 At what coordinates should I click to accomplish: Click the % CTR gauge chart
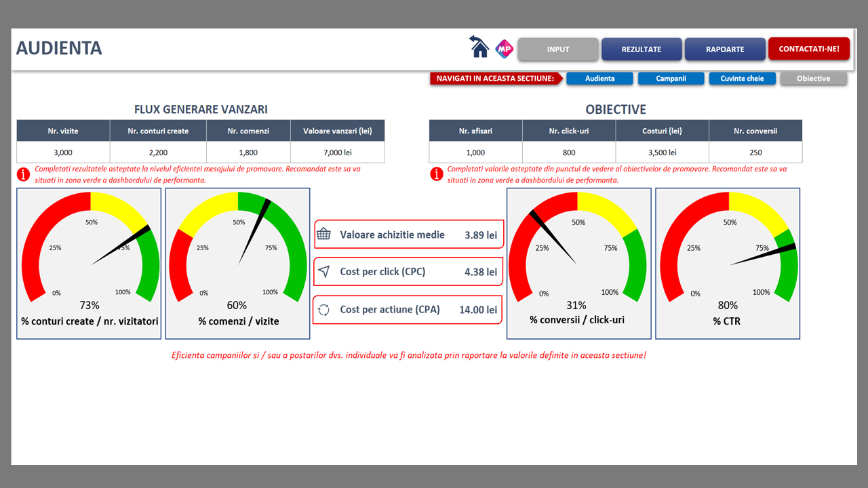(x=727, y=264)
